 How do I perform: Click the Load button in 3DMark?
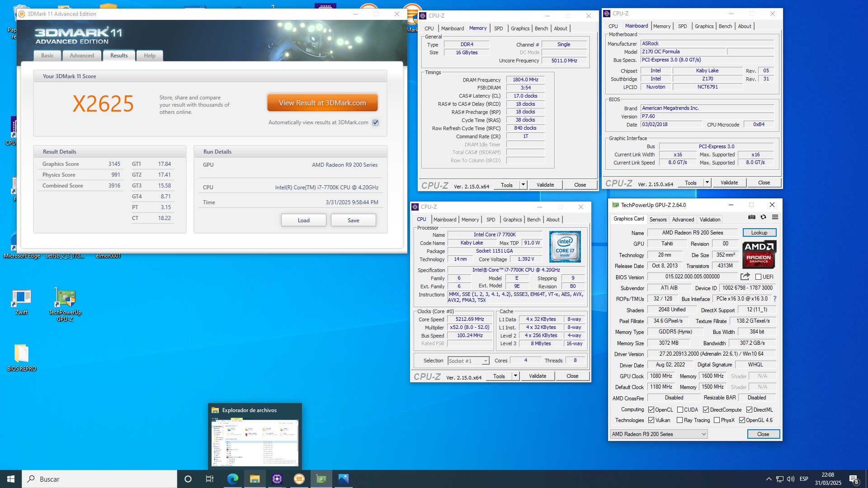click(303, 221)
